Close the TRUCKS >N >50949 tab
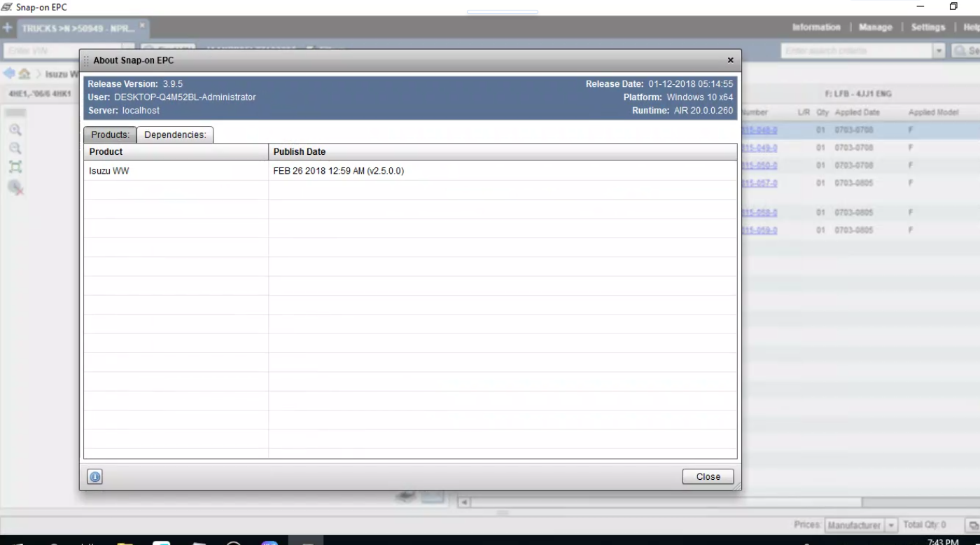Screen dimensions: 980x545 pos(142,26)
